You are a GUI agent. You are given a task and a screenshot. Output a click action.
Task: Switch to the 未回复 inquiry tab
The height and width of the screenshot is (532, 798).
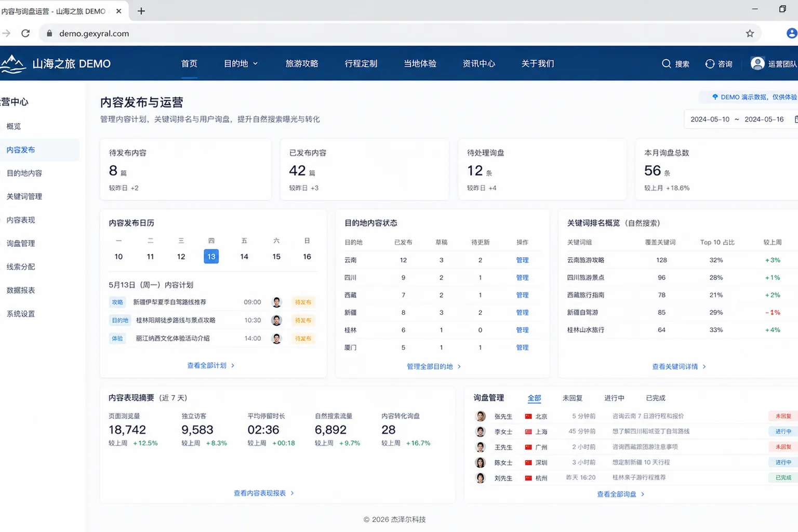(x=572, y=398)
